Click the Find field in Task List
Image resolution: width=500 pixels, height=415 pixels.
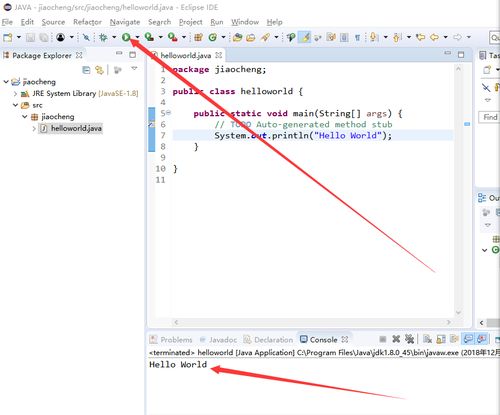tap(489, 117)
